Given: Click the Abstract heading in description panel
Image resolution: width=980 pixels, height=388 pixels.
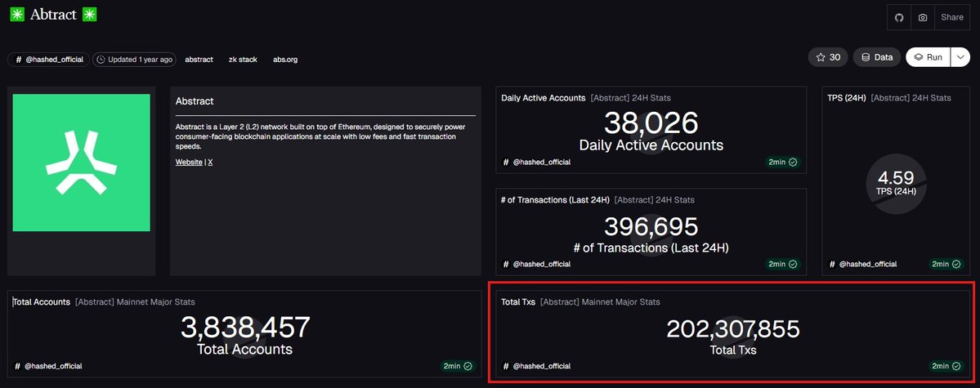Looking at the screenshot, I should [x=195, y=100].
